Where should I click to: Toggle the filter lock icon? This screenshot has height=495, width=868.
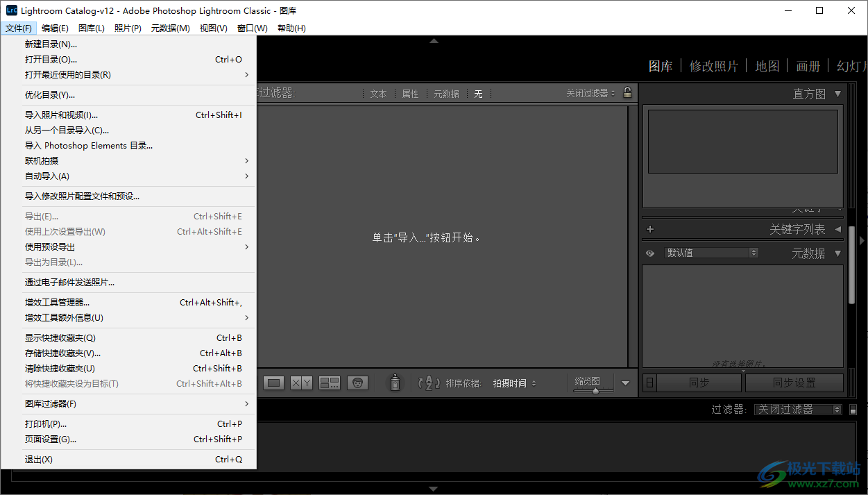pyautogui.click(x=628, y=92)
